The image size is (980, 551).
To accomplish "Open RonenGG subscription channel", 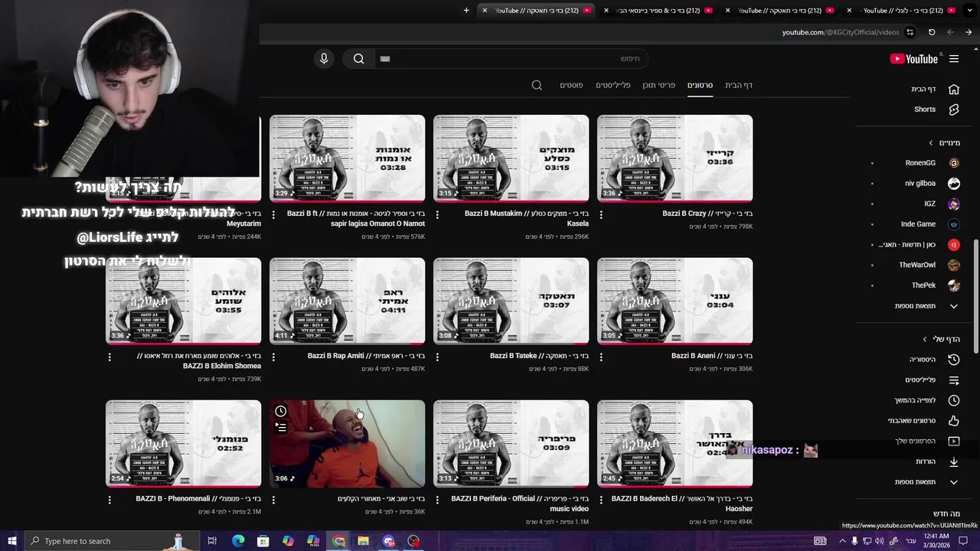I will (x=932, y=163).
